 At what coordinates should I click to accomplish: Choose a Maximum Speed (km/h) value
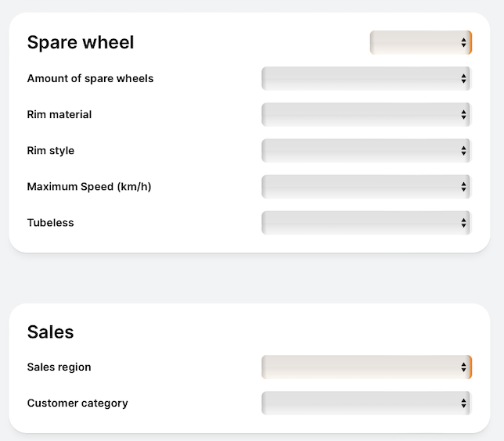366,187
